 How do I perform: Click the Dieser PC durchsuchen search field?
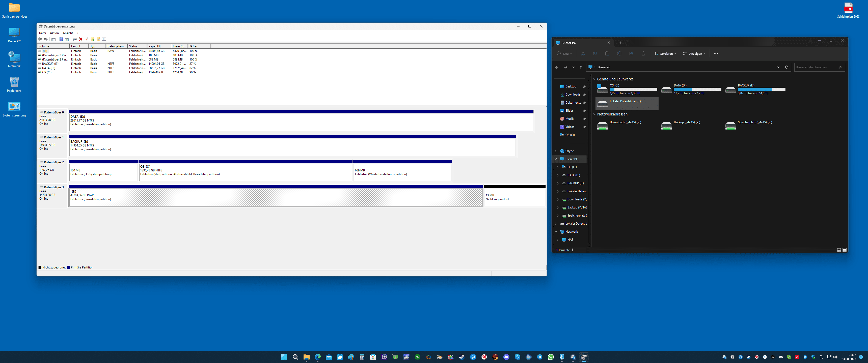pyautogui.click(x=816, y=67)
